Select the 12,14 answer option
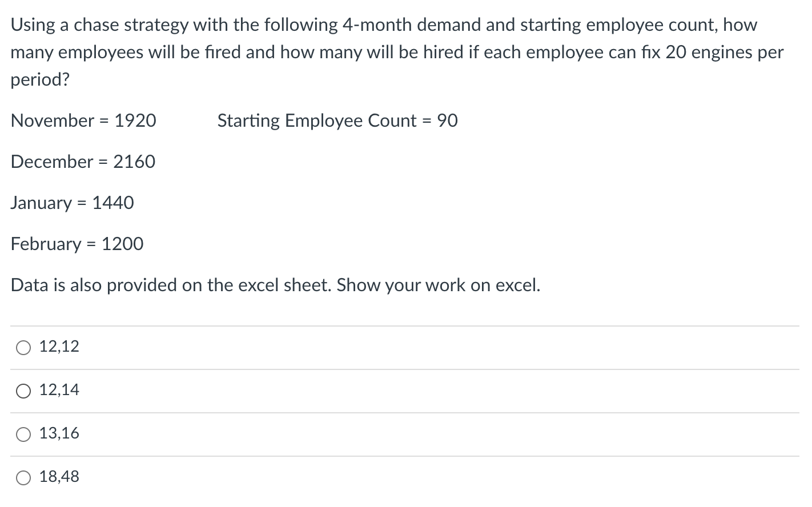812x507 pixels. click(59, 390)
